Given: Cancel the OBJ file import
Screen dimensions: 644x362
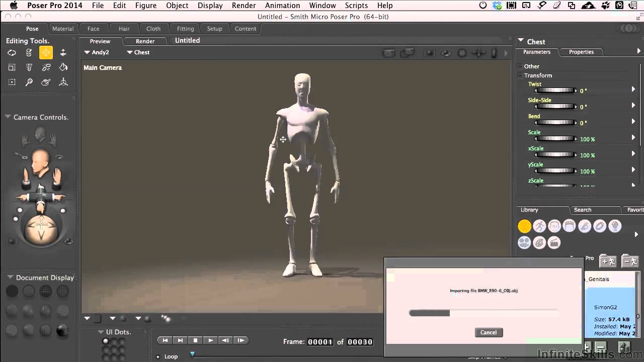Looking at the screenshot, I should click(x=489, y=332).
